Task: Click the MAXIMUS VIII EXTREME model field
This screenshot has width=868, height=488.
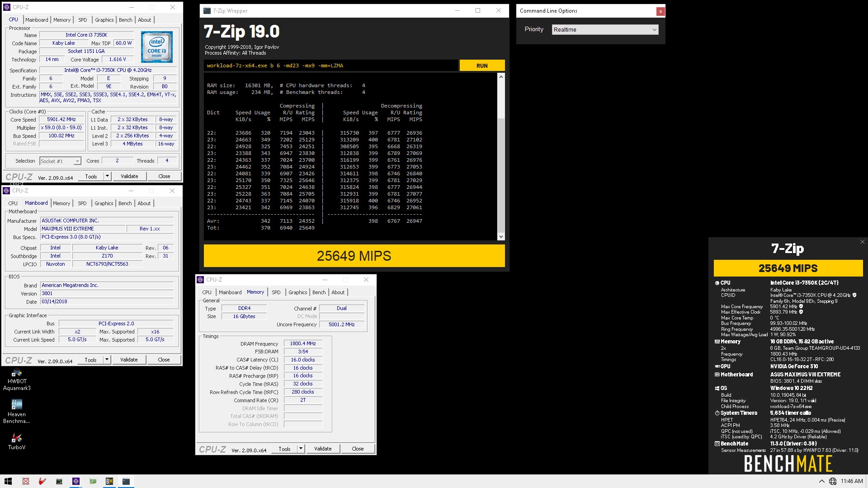Action: [83, 229]
